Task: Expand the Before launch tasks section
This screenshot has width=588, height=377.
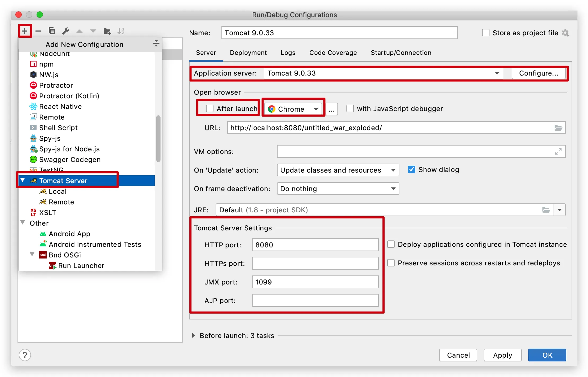Action: click(194, 335)
